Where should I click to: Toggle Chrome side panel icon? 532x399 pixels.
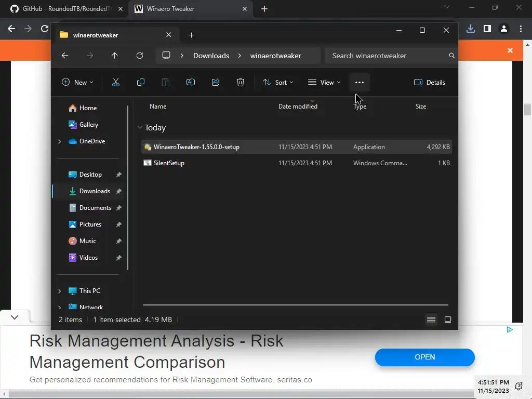487,29
